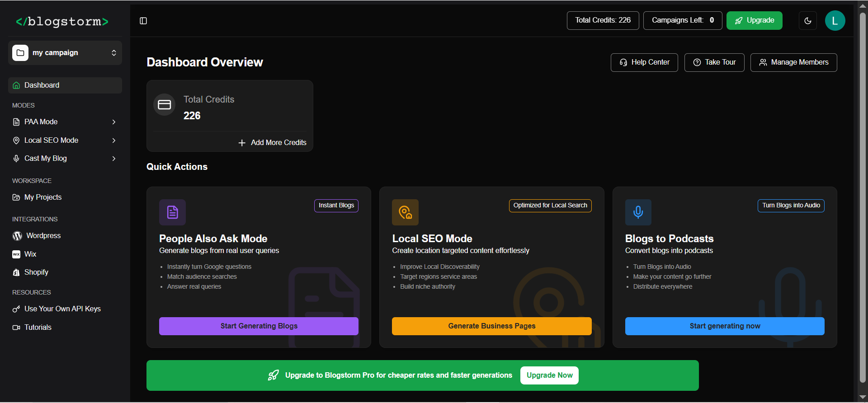Viewport: 868px width, 403px height.
Task: Click the People Also Ask Mode heading
Action: point(213,239)
